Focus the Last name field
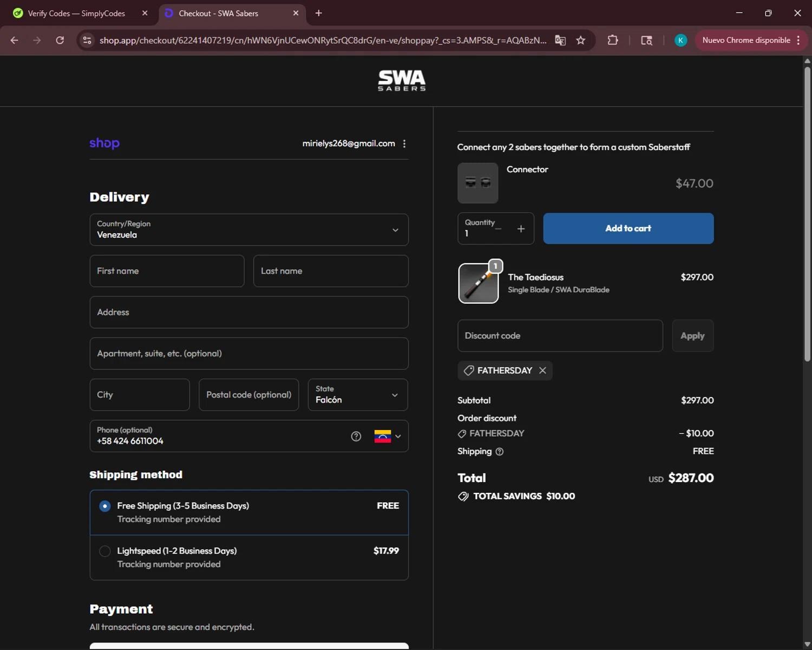 pos(331,271)
